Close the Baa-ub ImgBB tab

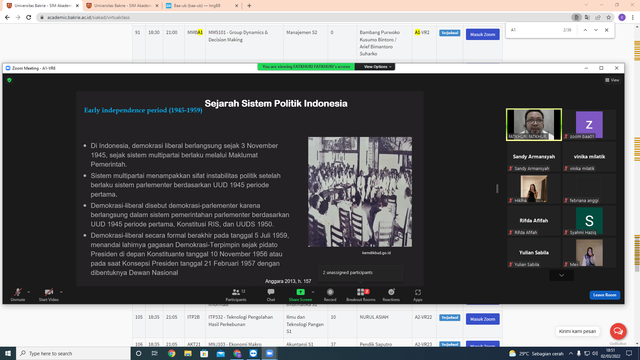[236, 6]
